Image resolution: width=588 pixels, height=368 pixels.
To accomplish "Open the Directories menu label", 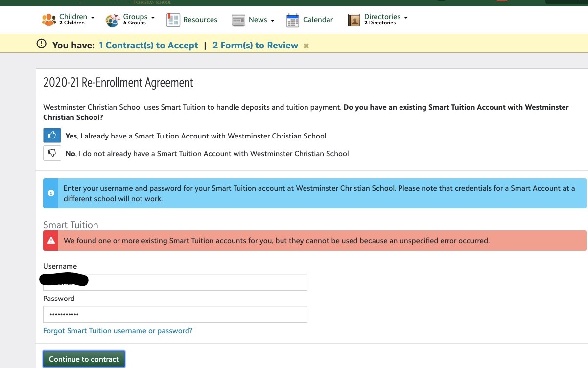I will pyautogui.click(x=382, y=17).
